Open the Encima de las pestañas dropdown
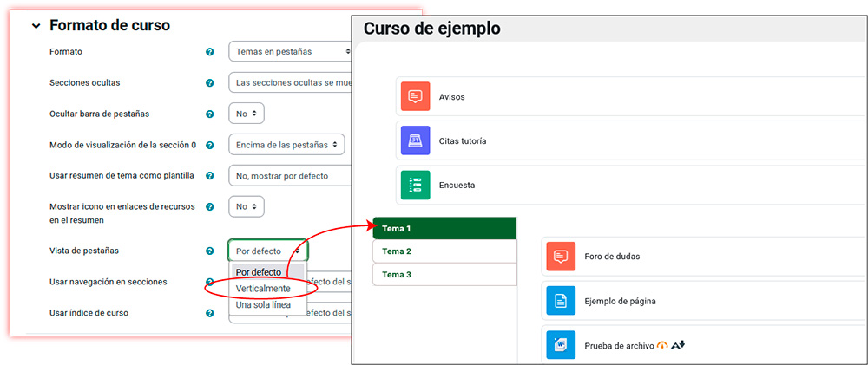 click(286, 145)
